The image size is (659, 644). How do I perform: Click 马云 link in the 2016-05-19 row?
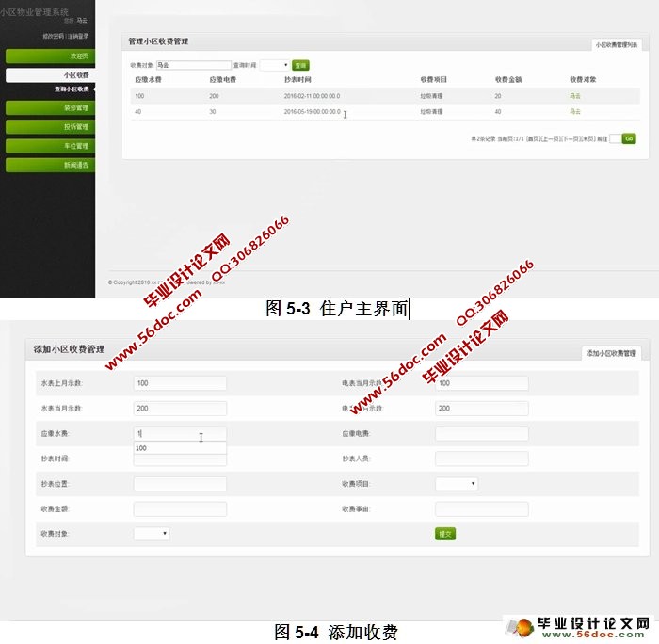[575, 111]
